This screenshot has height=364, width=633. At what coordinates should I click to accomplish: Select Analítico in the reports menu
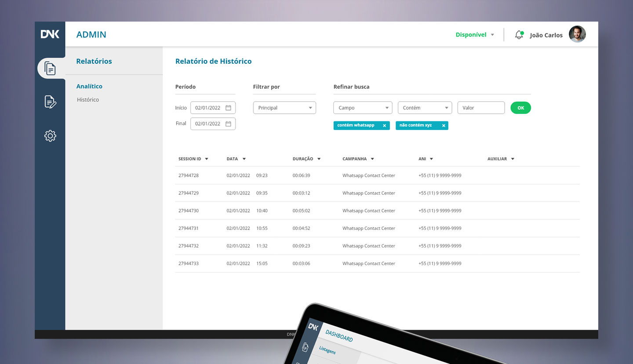[x=89, y=86]
